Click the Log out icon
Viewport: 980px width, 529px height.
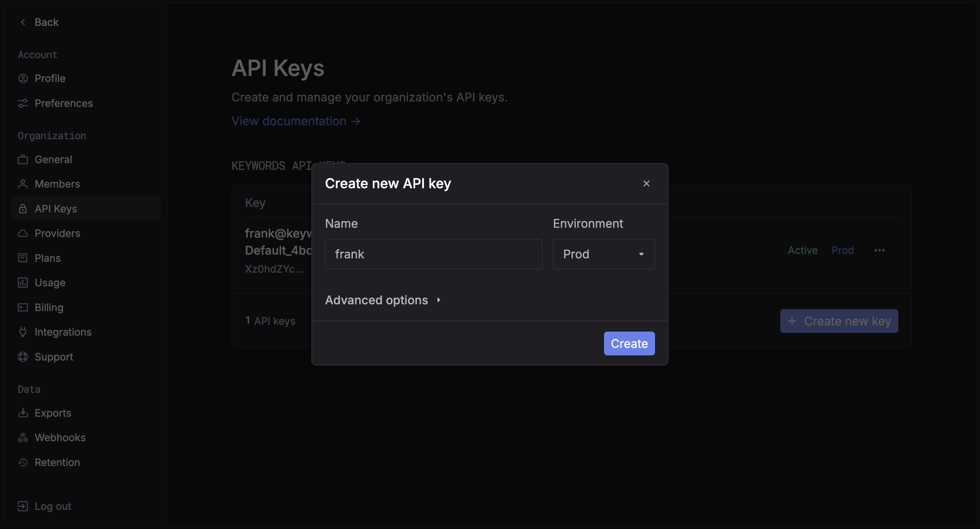tap(23, 506)
